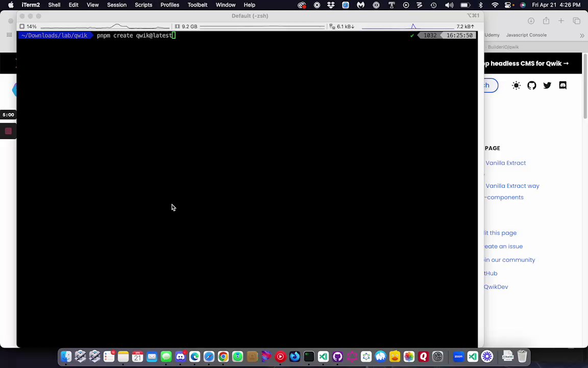Stop the screen recording red button

(x=8, y=131)
